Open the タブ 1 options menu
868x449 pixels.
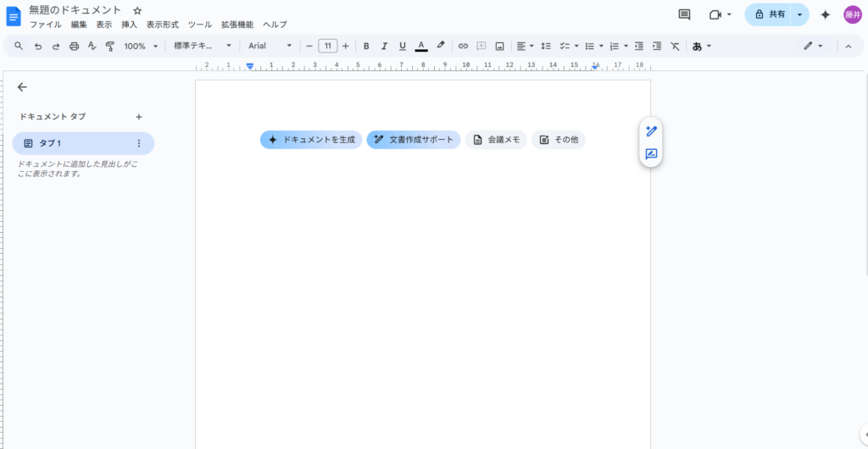139,143
